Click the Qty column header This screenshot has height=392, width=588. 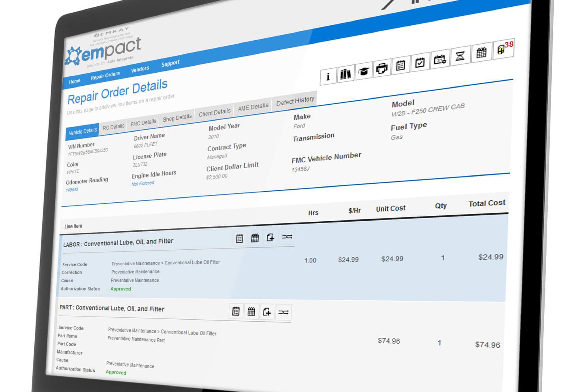click(x=441, y=205)
